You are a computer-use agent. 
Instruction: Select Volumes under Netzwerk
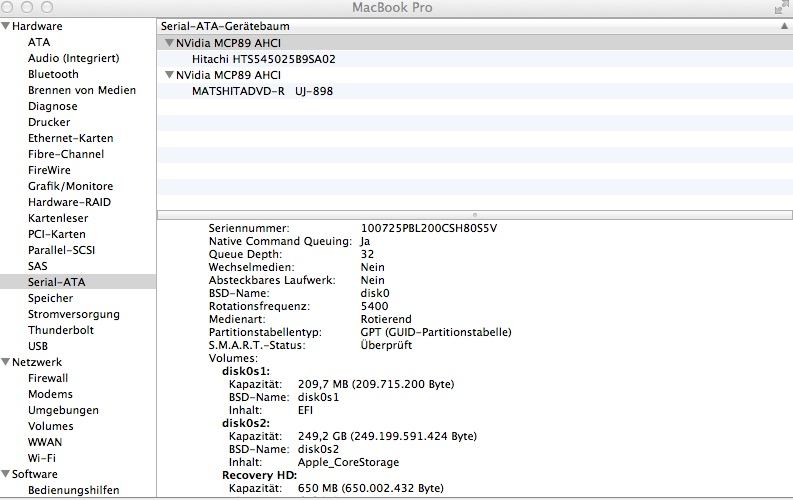pos(51,426)
